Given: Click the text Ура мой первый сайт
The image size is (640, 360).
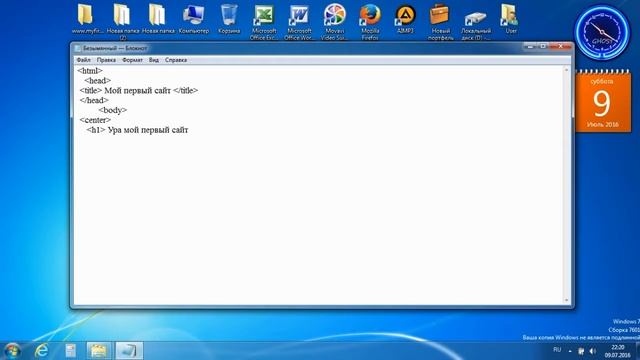Looking at the screenshot, I should [x=148, y=130].
